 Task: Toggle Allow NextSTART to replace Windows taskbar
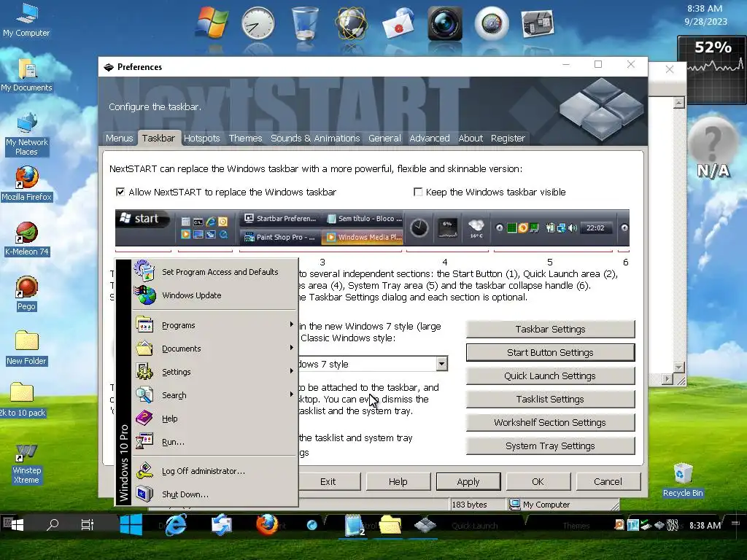(120, 192)
